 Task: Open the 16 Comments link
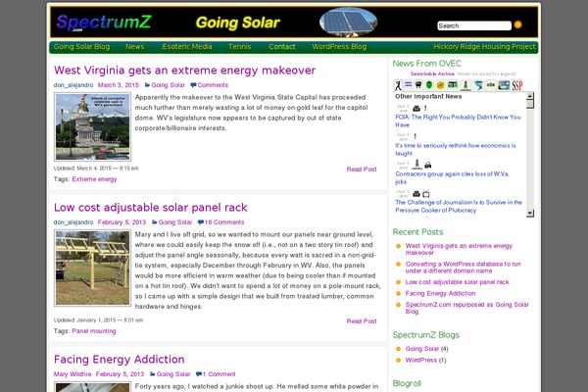pyautogui.click(x=224, y=222)
